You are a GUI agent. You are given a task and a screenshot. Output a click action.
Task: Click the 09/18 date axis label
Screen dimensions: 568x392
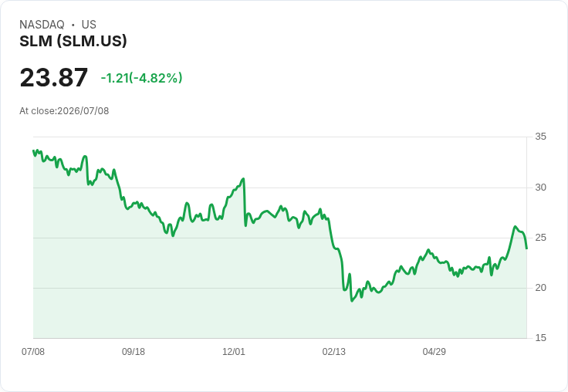click(134, 352)
